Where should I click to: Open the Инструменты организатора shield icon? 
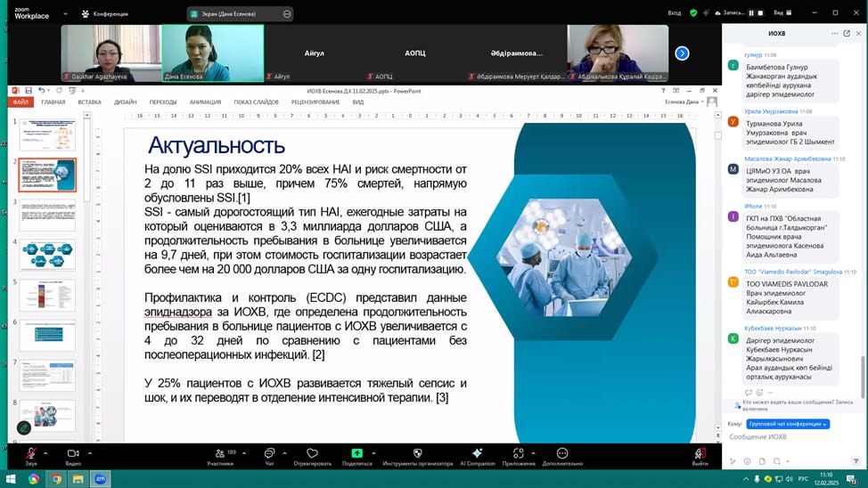(417, 454)
